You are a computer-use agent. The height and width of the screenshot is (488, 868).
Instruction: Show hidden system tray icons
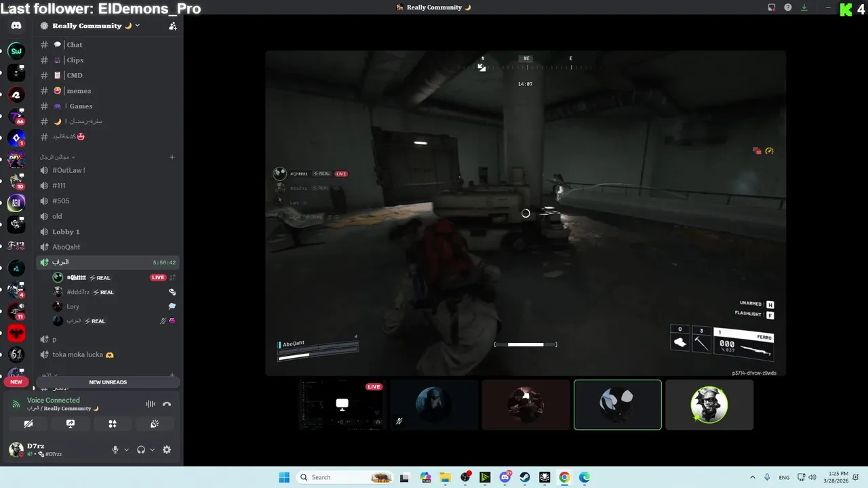point(752,477)
